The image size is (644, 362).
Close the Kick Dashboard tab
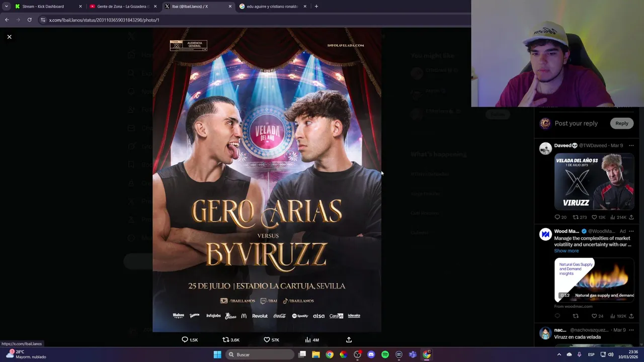(80, 7)
